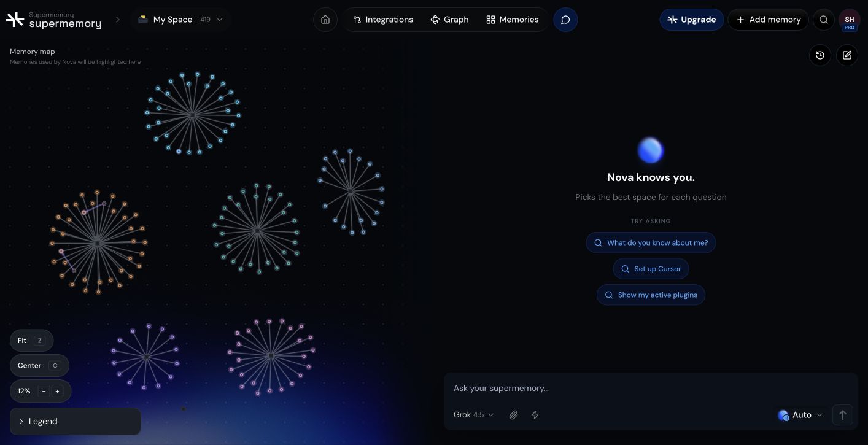The height and width of the screenshot is (445, 868).
Task: Open chat history clock icon
Action: coord(820,55)
